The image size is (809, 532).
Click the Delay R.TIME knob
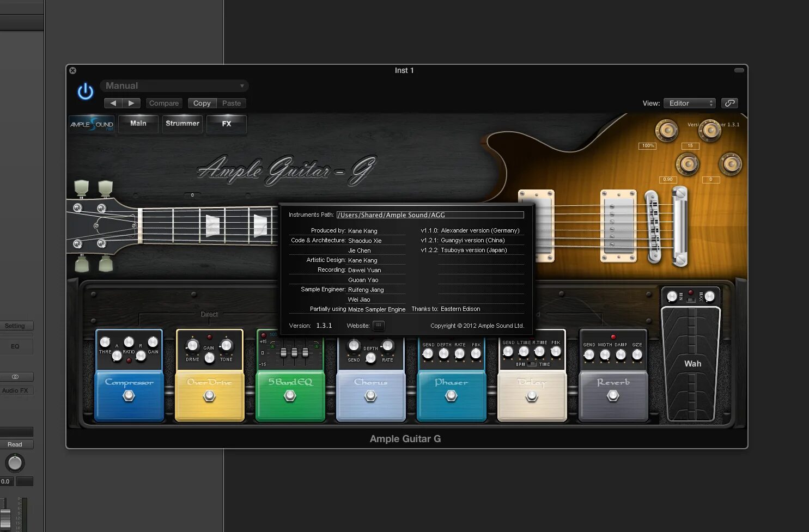539,352
